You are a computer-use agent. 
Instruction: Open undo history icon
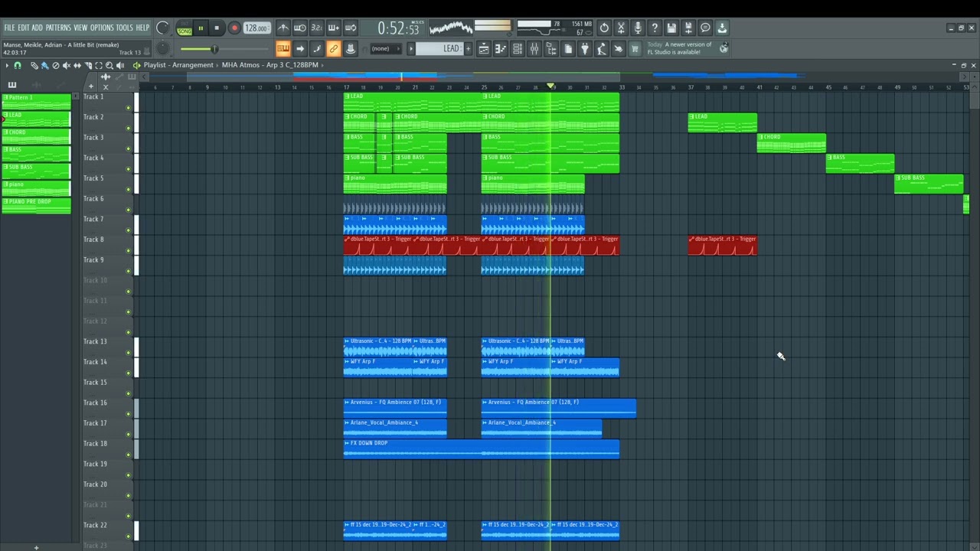(604, 28)
